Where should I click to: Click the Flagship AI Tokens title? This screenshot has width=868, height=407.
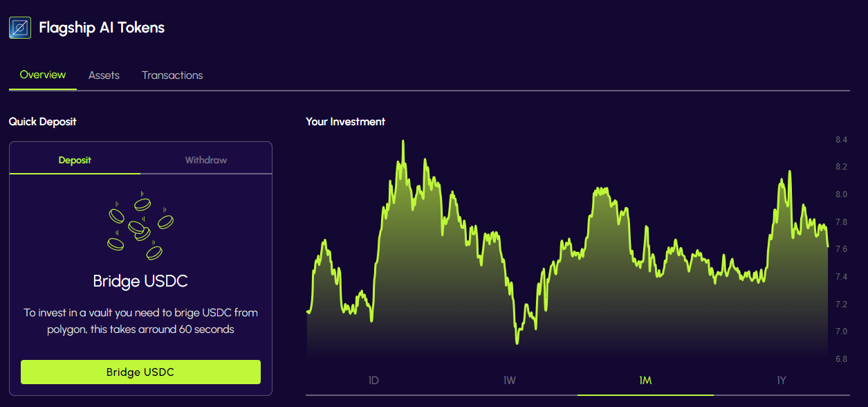[102, 28]
